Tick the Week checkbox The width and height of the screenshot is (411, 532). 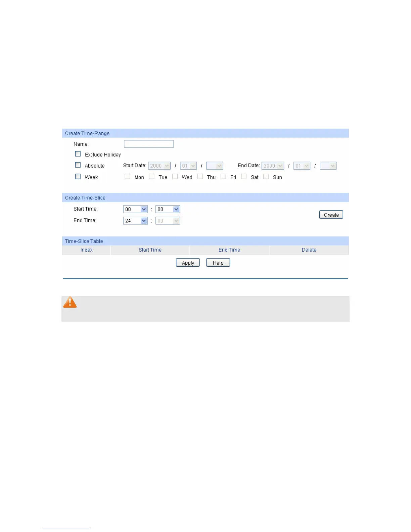coord(78,176)
